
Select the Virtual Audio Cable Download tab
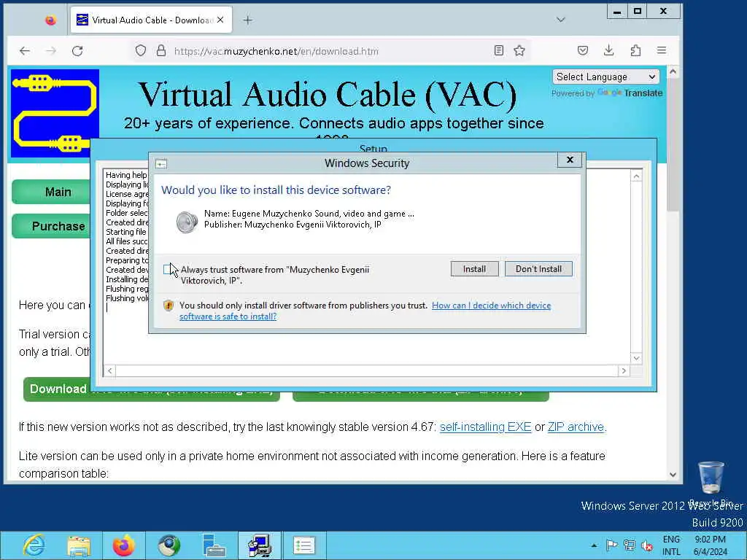point(151,20)
